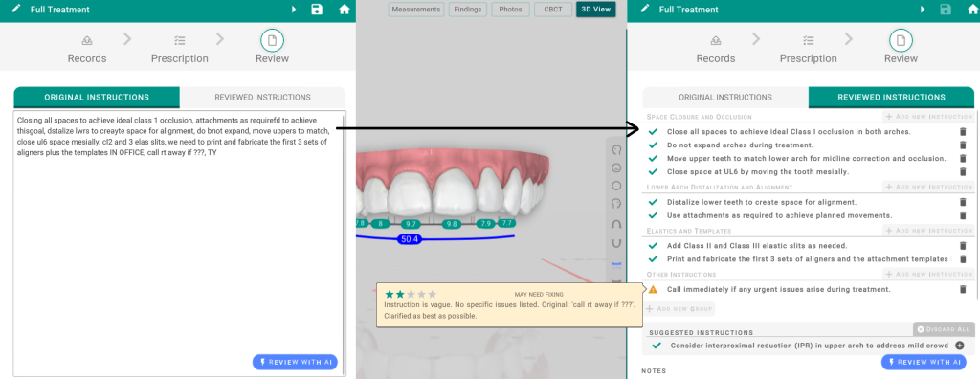Delete 'Close all spaces to achieve ideal Class I' instruction
The height and width of the screenshot is (379, 980).
[963, 132]
